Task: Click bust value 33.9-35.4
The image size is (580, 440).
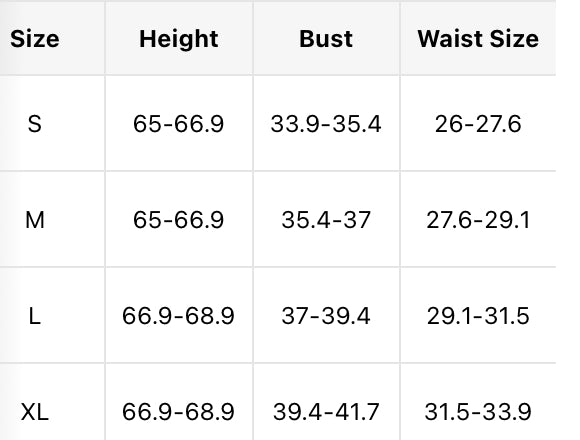Action: (x=326, y=123)
